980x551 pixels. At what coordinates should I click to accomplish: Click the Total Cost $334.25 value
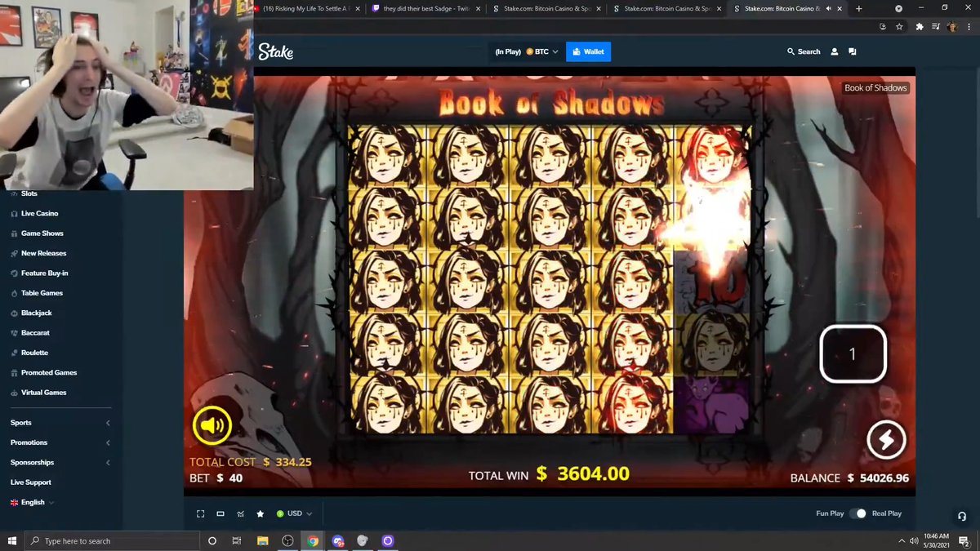(x=288, y=462)
